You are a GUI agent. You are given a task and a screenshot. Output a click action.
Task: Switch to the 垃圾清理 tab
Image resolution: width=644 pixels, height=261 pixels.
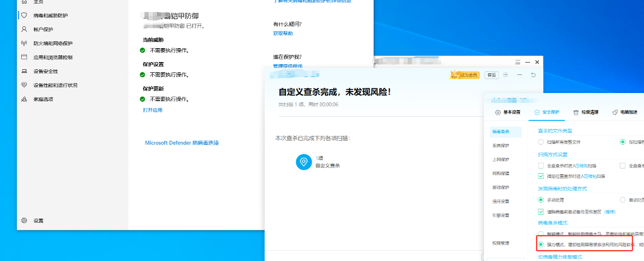(586, 112)
